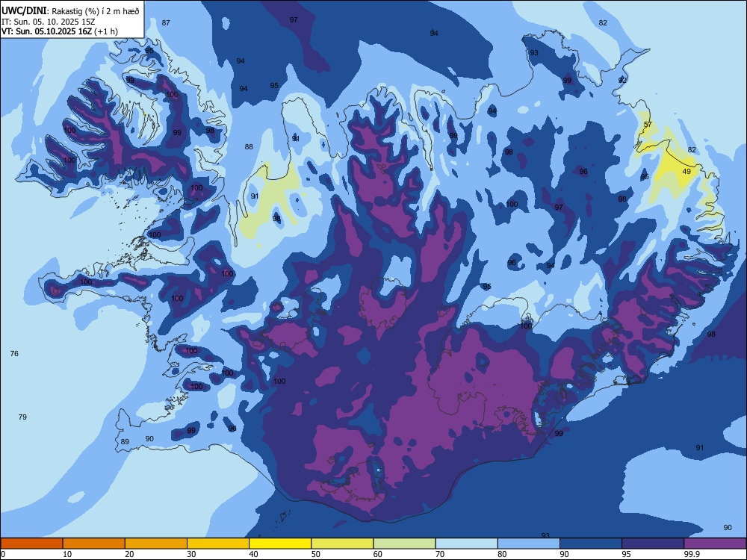The height and width of the screenshot is (560, 747).
Task: Click the 'UWC/DINI' title text
Action: tap(25, 11)
